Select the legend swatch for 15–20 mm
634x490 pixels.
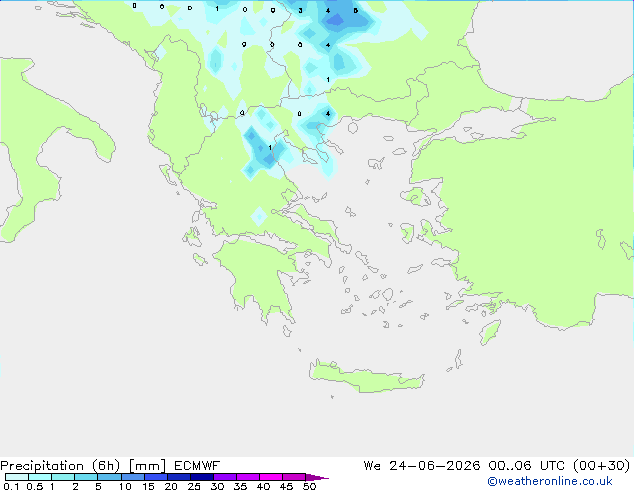pyautogui.click(x=155, y=477)
